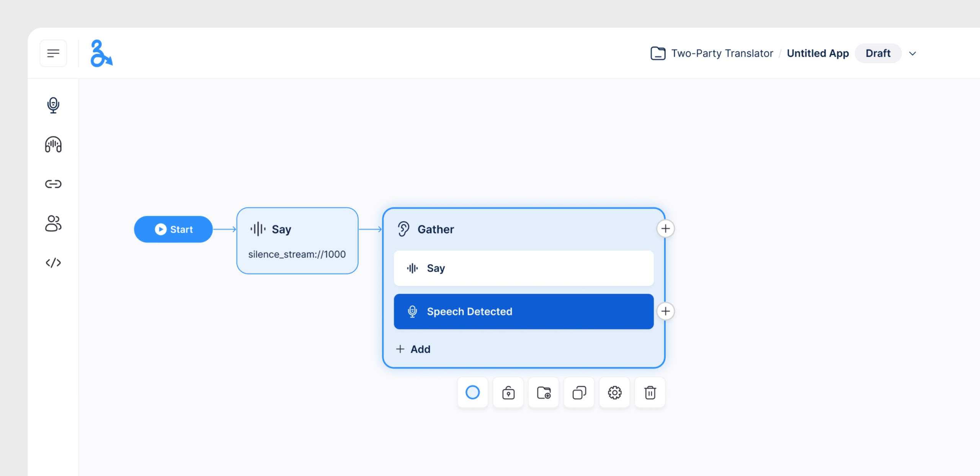Click the blue circle toolbar icon
The height and width of the screenshot is (476, 980).
pos(472,393)
